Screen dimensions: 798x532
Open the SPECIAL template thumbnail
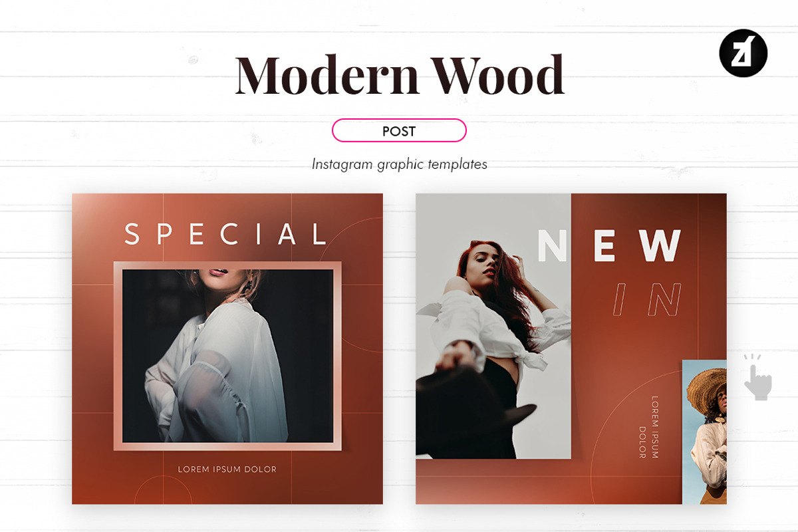(227, 349)
